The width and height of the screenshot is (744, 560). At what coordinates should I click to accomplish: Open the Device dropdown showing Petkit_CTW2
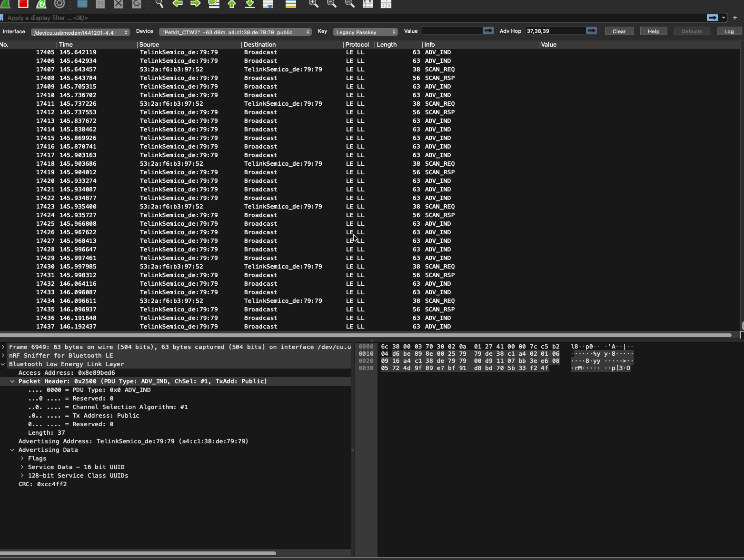[236, 32]
